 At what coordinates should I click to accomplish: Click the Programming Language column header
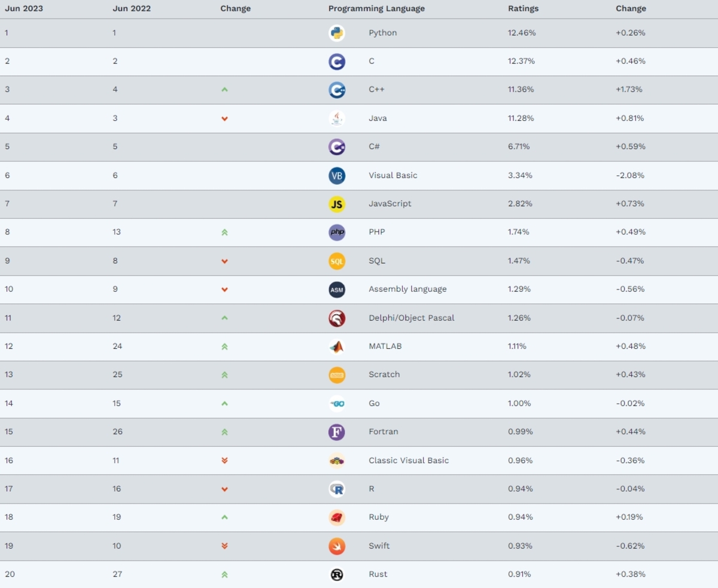[x=376, y=8]
